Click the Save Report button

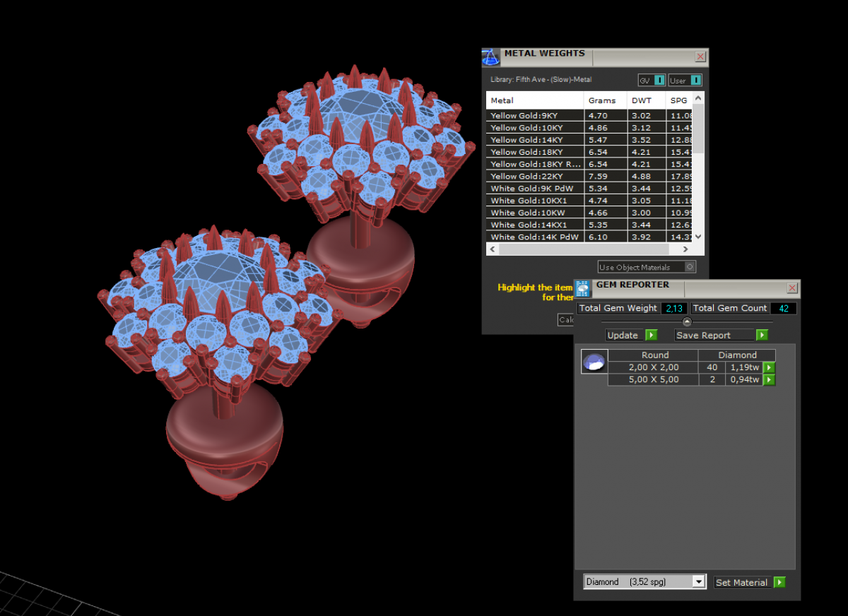721,336
